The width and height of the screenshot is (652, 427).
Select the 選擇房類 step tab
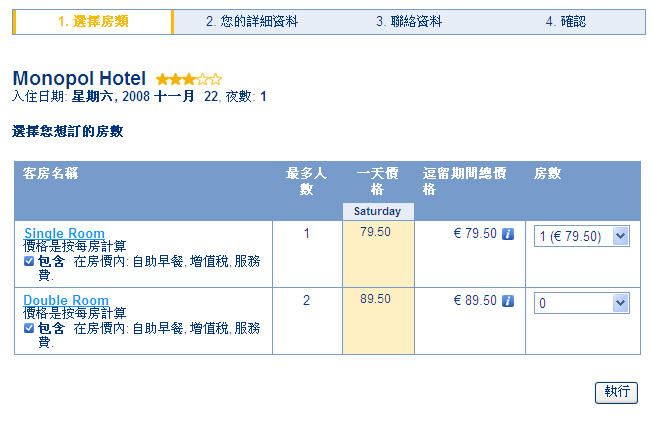pos(92,21)
